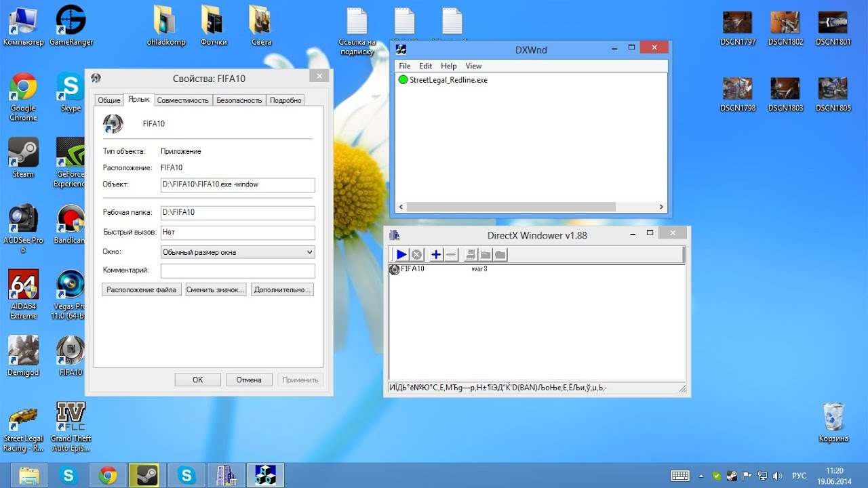Click the Отмена button
Viewport: 868px width, 488px height.
click(x=249, y=380)
